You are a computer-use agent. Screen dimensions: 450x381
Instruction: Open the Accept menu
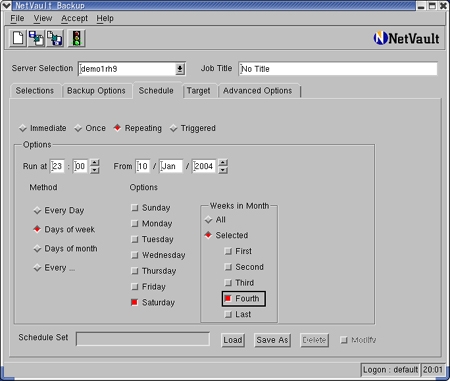74,18
